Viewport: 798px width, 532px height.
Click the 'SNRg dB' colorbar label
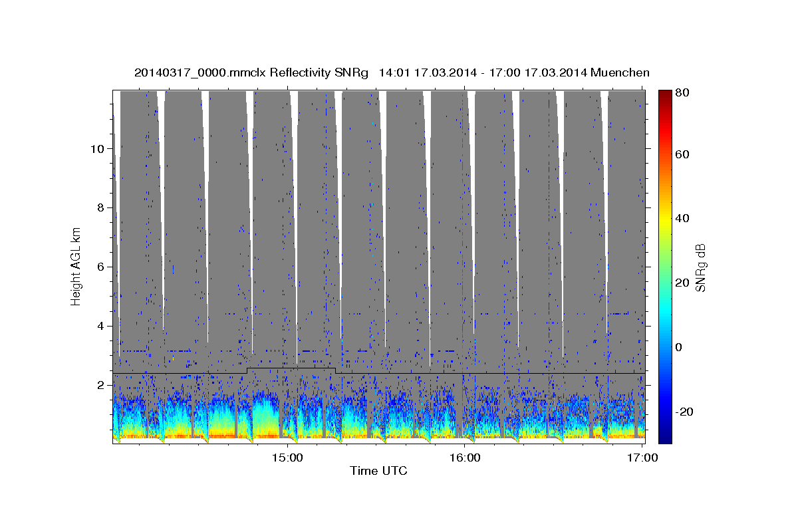(700, 267)
